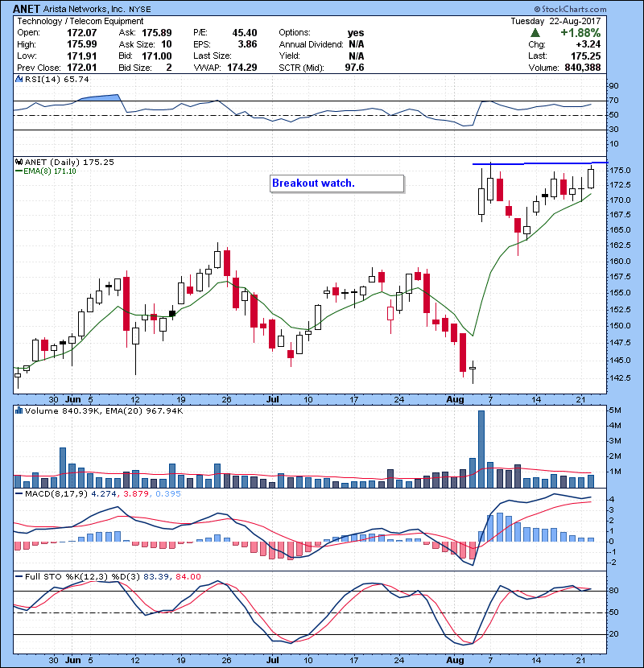Click the 'Breakout watch.' annotation box
The width and height of the screenshot is (644, 668).
click(336, 183)
